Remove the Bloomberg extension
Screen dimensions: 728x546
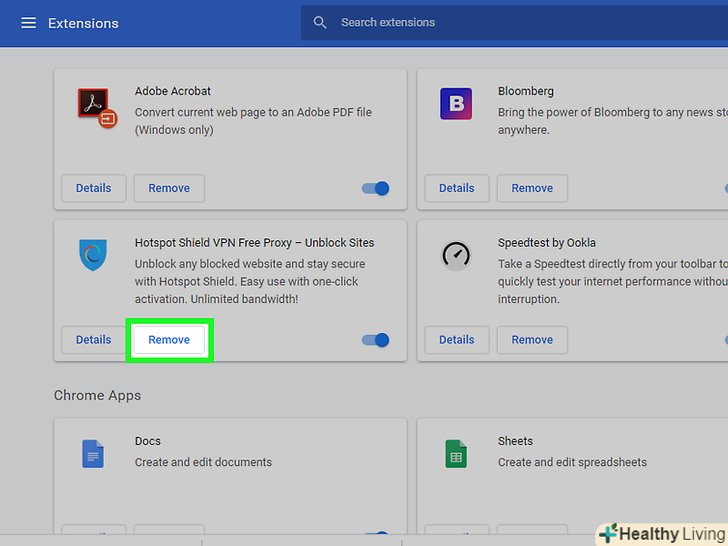pyautogui.click(x=532, y=188)
